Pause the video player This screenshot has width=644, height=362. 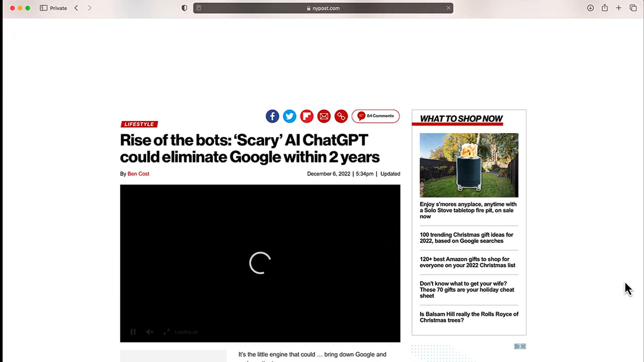[133, 332]
